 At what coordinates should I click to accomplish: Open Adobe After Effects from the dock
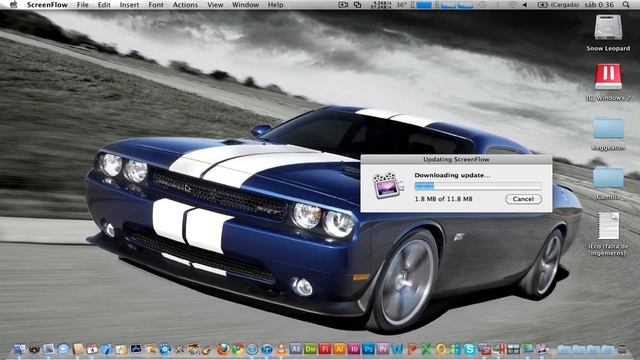click(296, 349)
